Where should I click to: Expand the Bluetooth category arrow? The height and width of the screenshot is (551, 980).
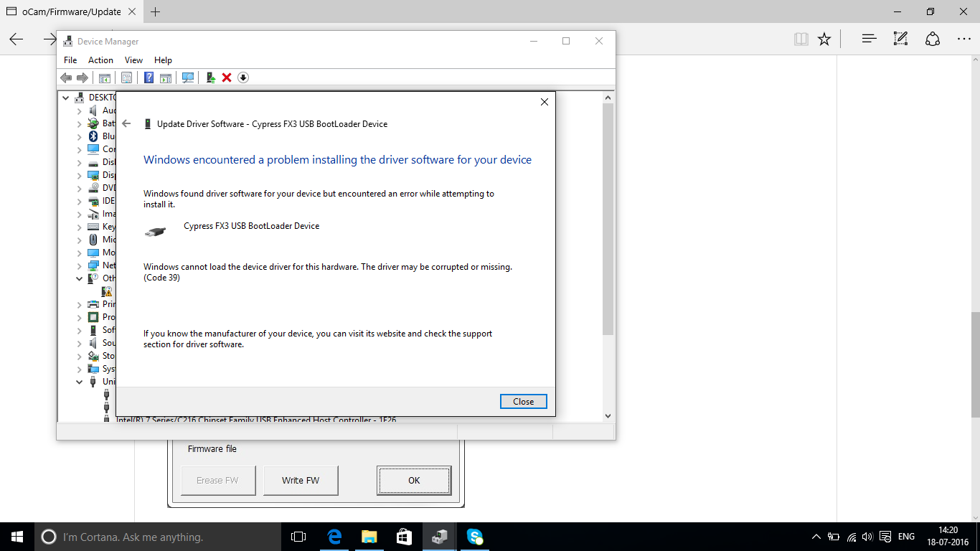pyautogui.click(x=79, y=136)
